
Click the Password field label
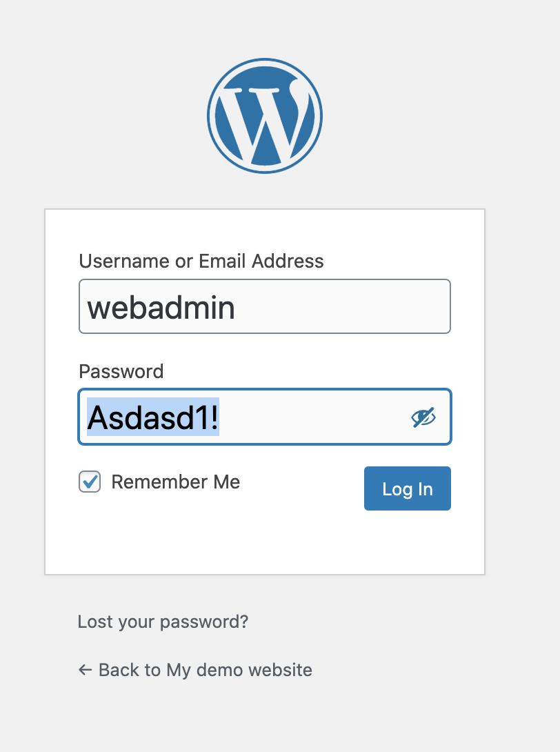[x=121, y=371]
